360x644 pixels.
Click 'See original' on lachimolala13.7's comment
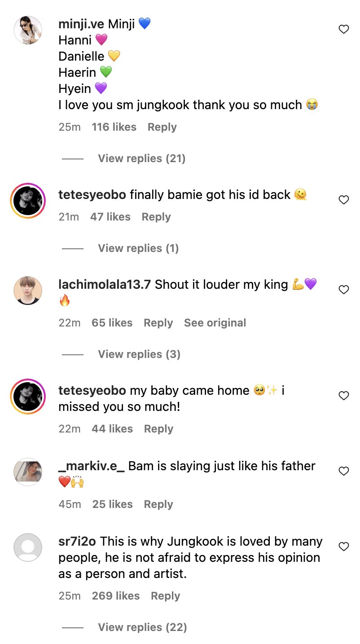215,323
